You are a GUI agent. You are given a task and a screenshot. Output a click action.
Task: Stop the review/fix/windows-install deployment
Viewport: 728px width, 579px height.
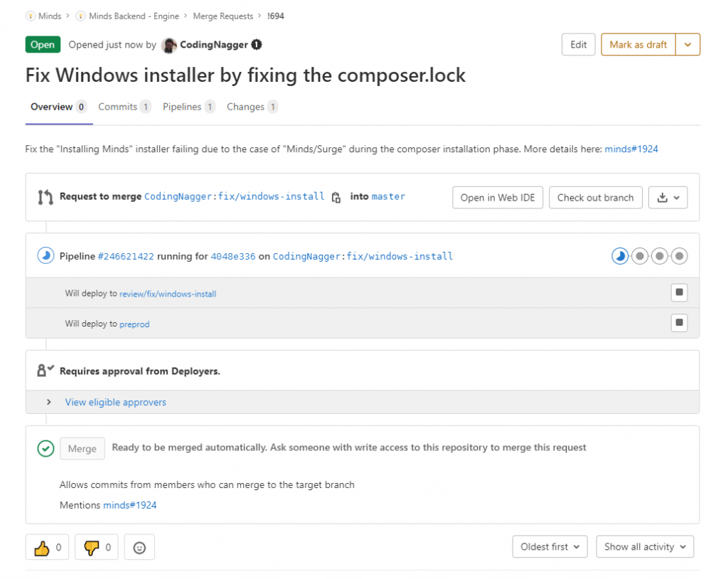click(x=679, y=293)
